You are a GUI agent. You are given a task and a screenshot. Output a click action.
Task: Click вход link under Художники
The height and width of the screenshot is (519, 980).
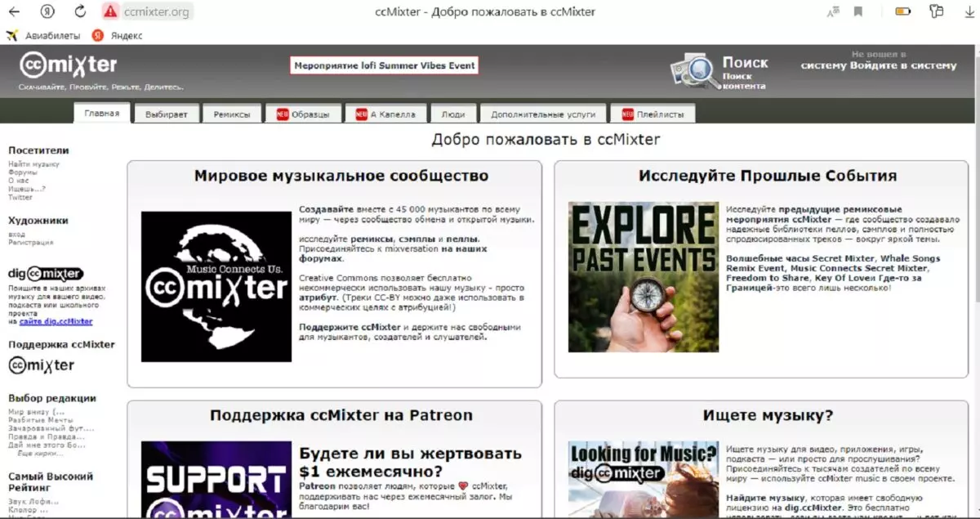coord(16,235)
